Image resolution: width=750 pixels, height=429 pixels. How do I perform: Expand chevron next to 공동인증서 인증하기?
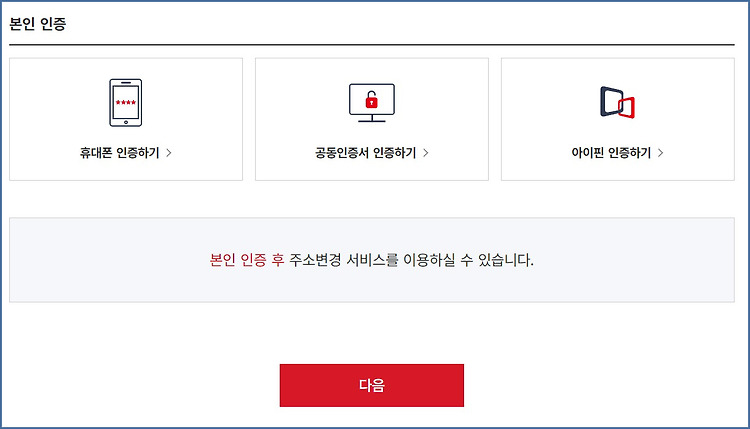click(426, 153)
